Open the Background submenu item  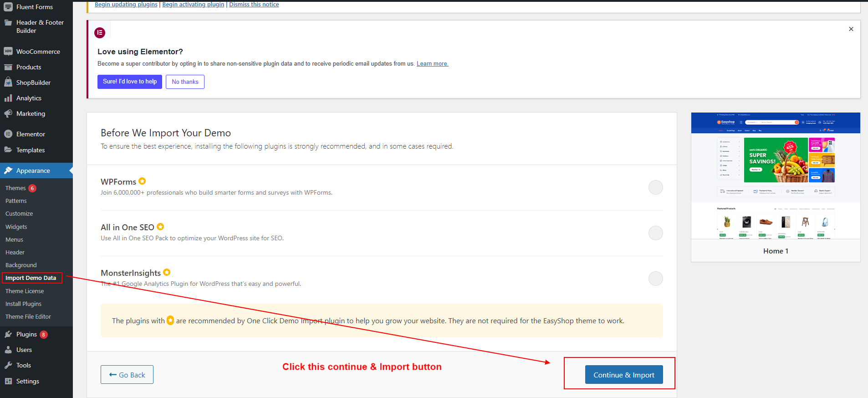(x=21, y=265)
